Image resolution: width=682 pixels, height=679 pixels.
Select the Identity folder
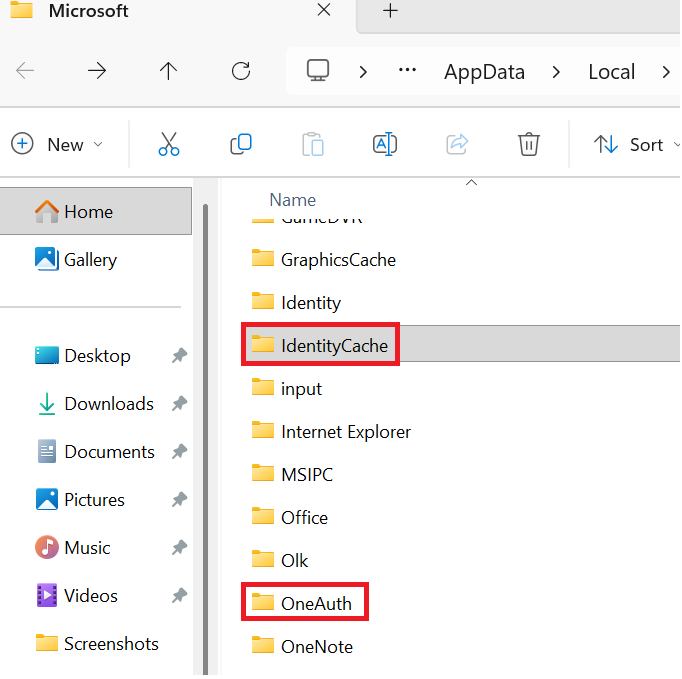pos(296,302)
